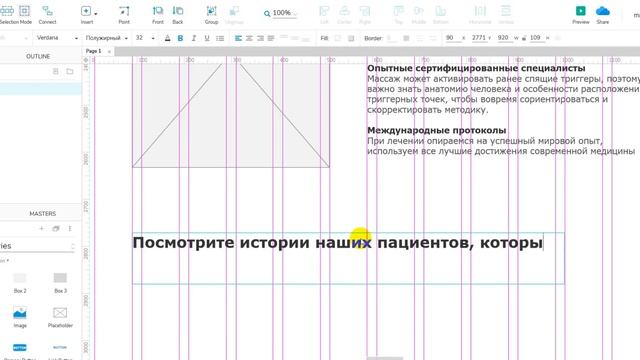Image resolution: width=640 pixels, height=360 pixels.
Task: Align widgets Bottom via toolbar
Action: pos(440,14)
